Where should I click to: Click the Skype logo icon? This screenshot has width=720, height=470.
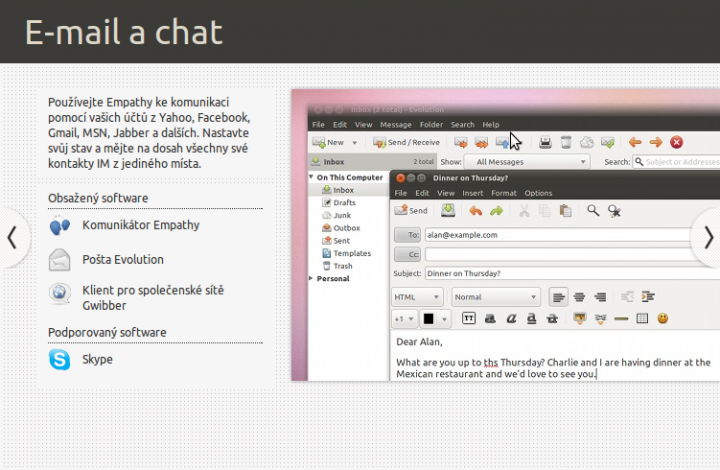(60, 360)
